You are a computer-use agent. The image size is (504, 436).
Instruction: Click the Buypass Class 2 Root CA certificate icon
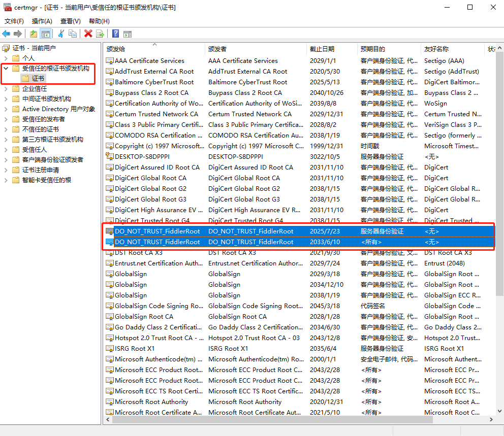click(x=110, y=93)
